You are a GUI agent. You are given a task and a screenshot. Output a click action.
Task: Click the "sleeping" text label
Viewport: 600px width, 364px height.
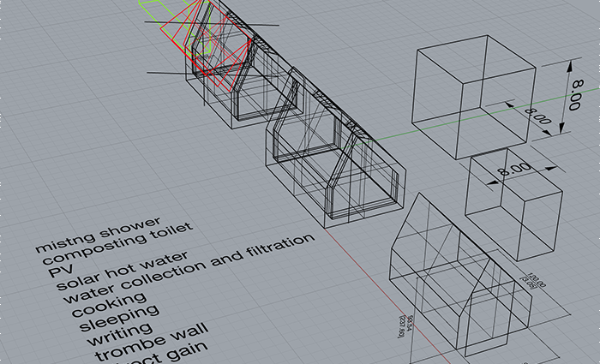click(x=119, y=318)
